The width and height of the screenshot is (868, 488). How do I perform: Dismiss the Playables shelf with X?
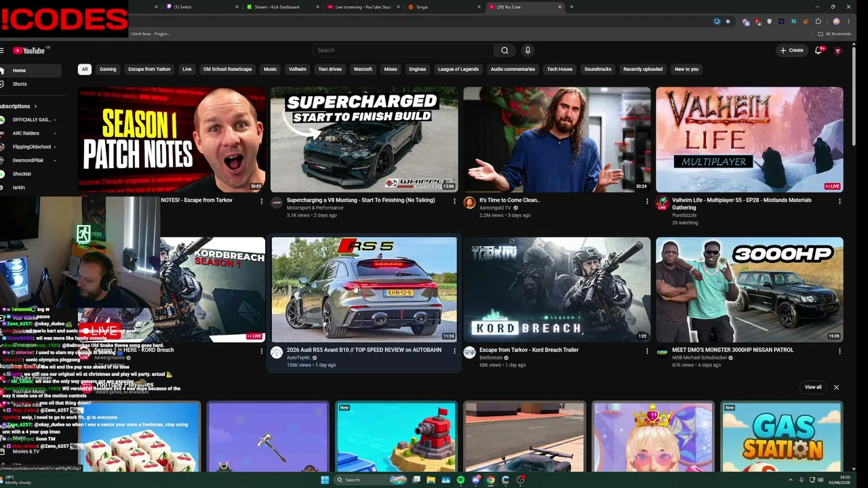(x=836, y=387)
